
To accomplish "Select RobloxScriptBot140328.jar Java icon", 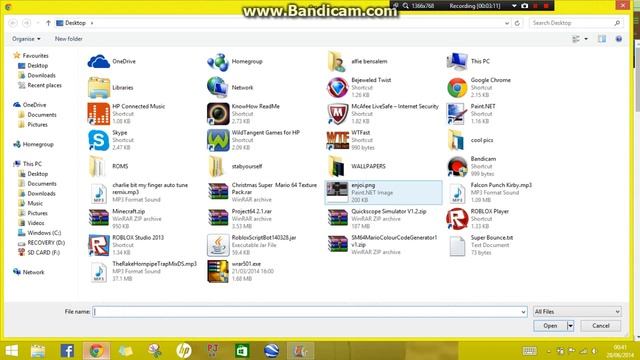I will [x=218, y=245].
